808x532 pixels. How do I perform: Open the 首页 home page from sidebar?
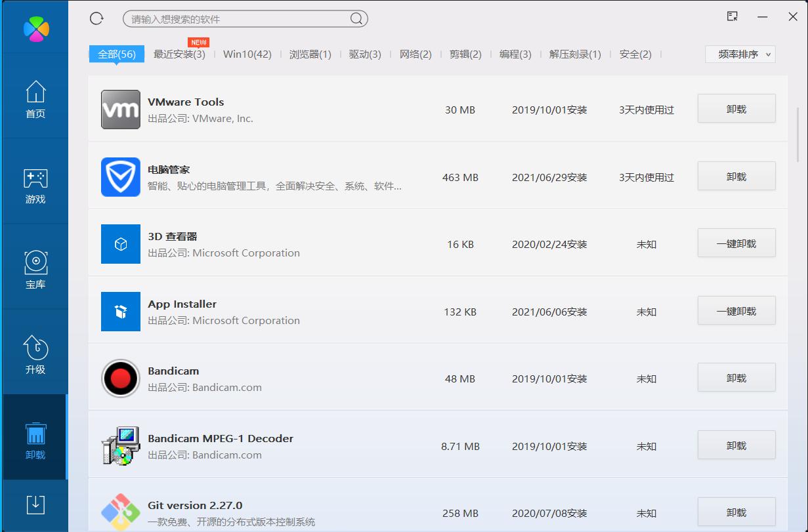point(35,98)
